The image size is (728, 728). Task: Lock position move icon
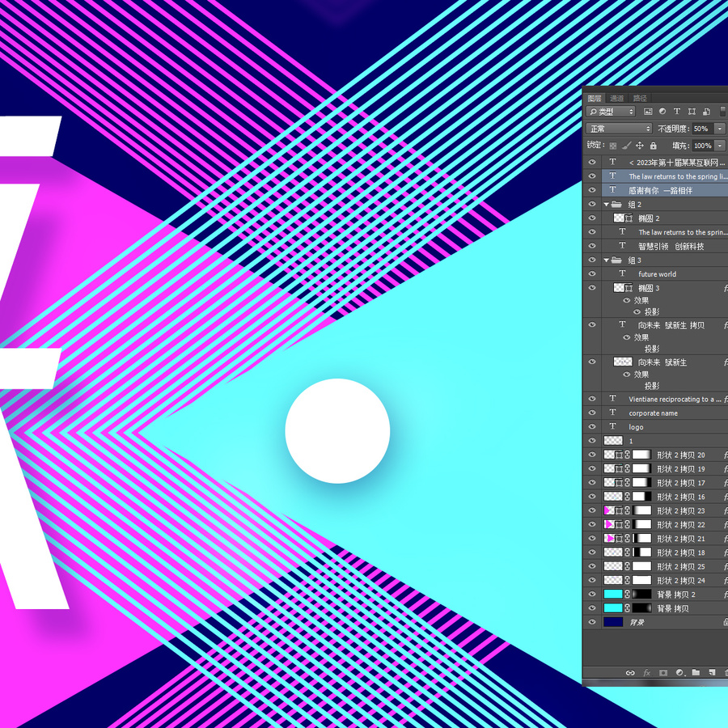coord(640,146)
